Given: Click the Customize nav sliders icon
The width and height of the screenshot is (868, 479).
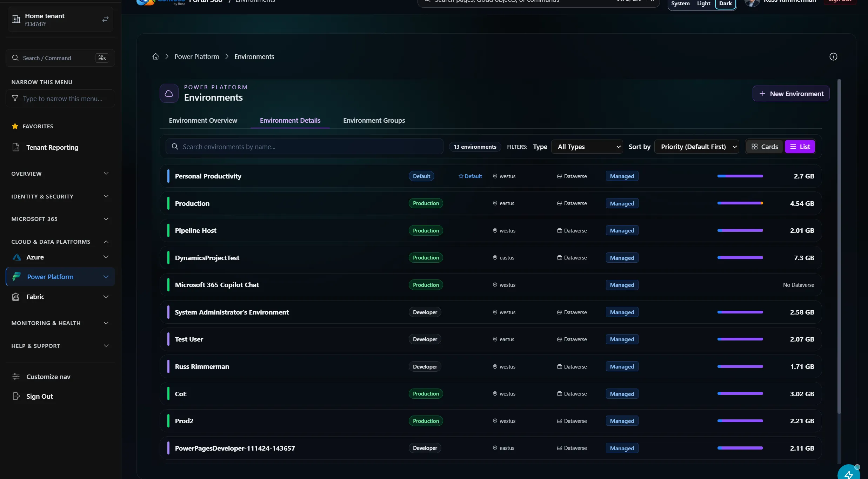Looking at the screenshot, I should pyautogui.click(x=16, y=377).
